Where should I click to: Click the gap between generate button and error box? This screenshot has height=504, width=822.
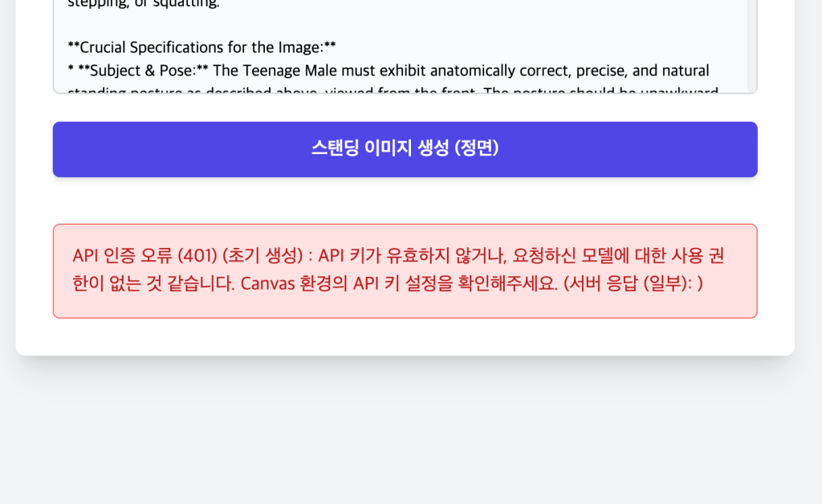pos(405,201)
